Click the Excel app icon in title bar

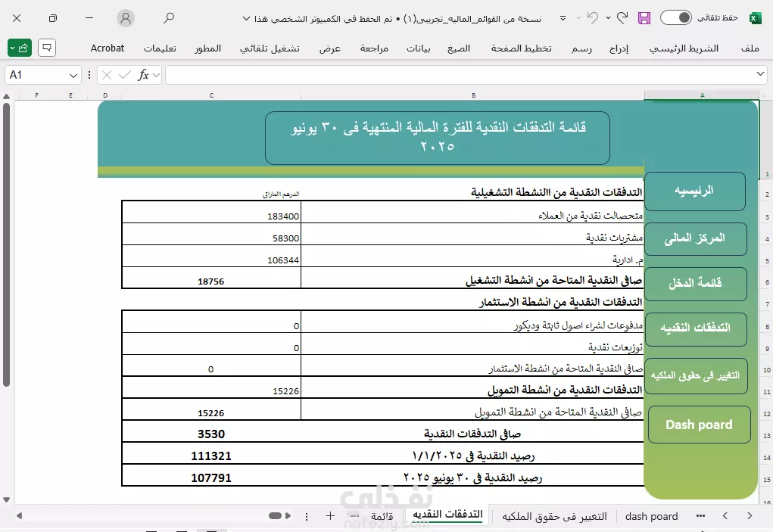click(x=755, y=18)
